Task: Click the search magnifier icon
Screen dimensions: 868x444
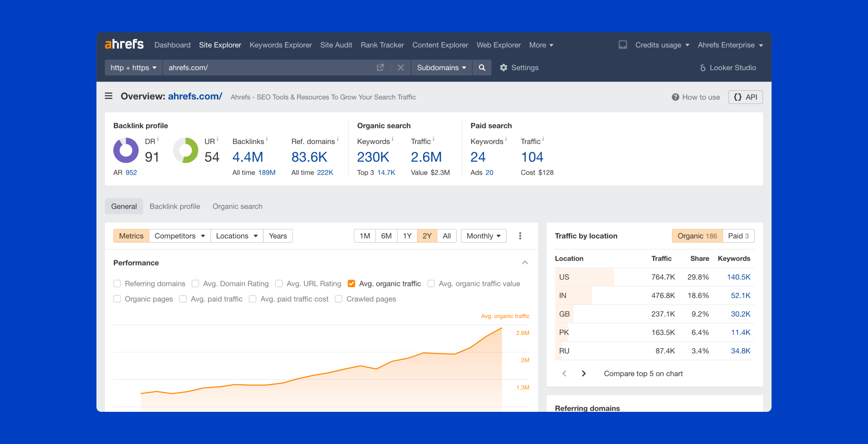Action: point(482,68)
